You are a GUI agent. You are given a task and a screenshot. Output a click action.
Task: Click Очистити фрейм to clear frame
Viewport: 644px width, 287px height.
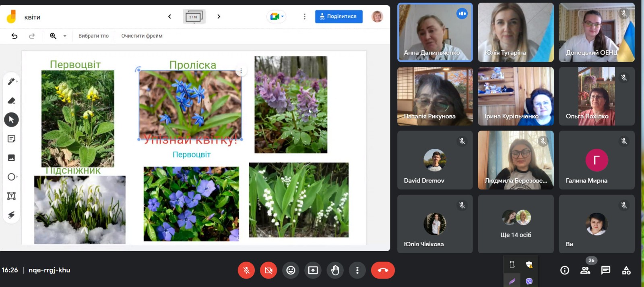(x=142, y=36)
